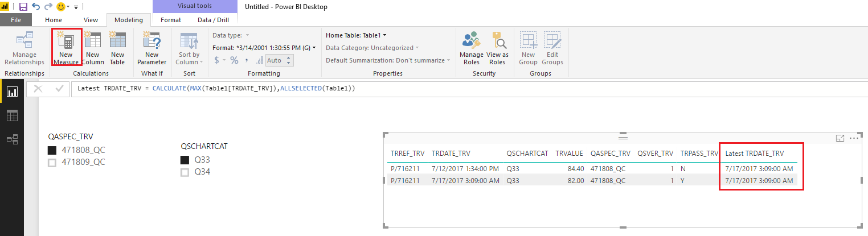Click the 7/12/2017 1:34:00 PM cell

click(465, 169)
